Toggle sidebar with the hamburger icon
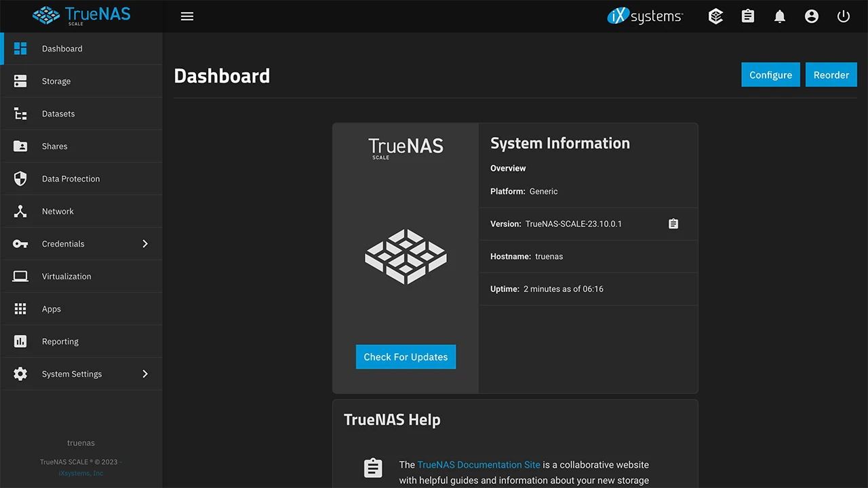The image size is (868, 488). [x=187, y=16]
